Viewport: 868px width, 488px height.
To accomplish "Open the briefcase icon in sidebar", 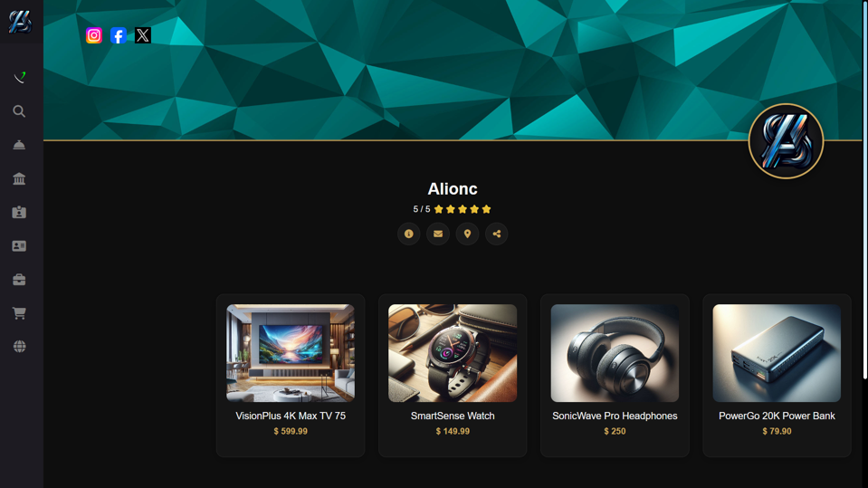I will click(19, 280).
